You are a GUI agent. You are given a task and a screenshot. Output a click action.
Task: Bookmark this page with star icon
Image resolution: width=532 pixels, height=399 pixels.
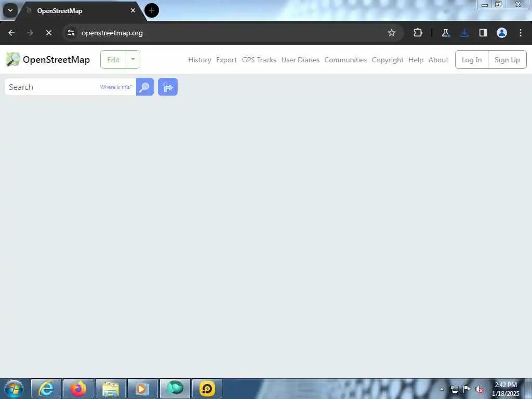(392, 33)
